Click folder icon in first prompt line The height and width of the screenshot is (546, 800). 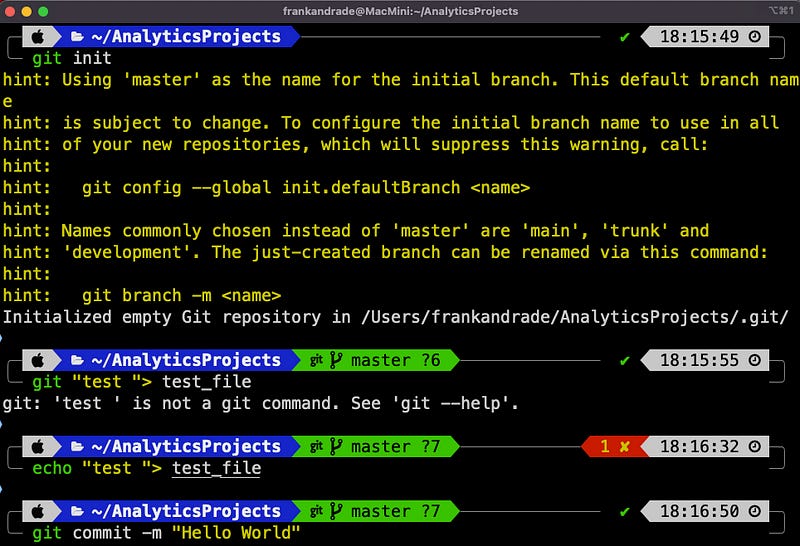pos(77,37)
